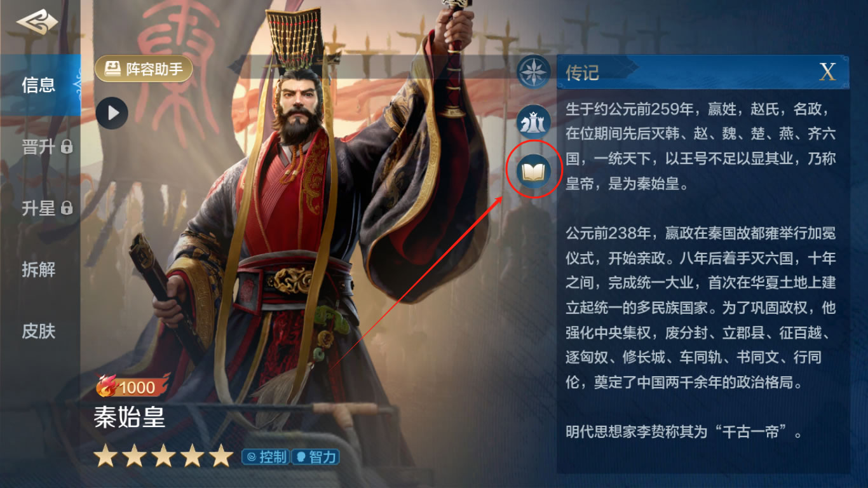Open the 升星 tab

tap(40, 208)
